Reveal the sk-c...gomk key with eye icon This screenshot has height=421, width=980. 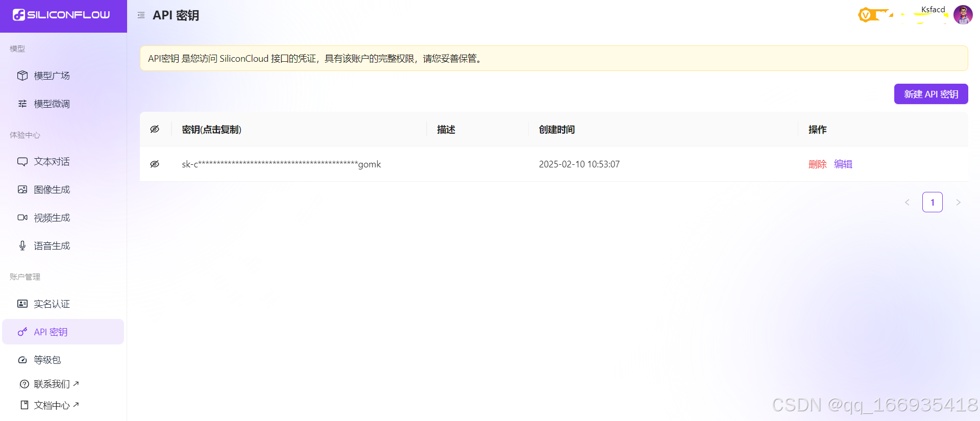click(155, 164)
